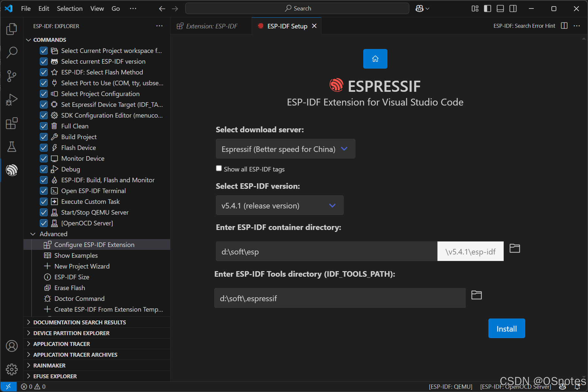This screenshot has height=392, width=588.
Task: Click the Install button
Action: tap(506, 329)
